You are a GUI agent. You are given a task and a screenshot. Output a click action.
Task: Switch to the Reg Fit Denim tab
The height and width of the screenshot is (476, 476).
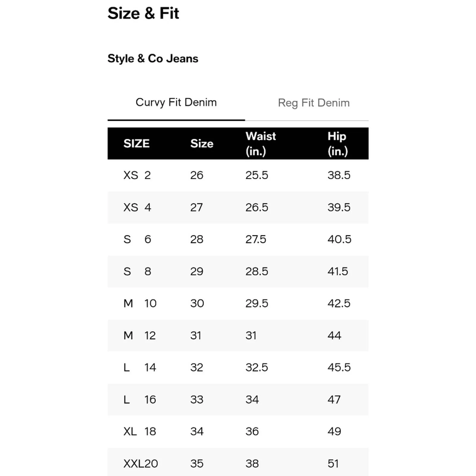point(314,103)
